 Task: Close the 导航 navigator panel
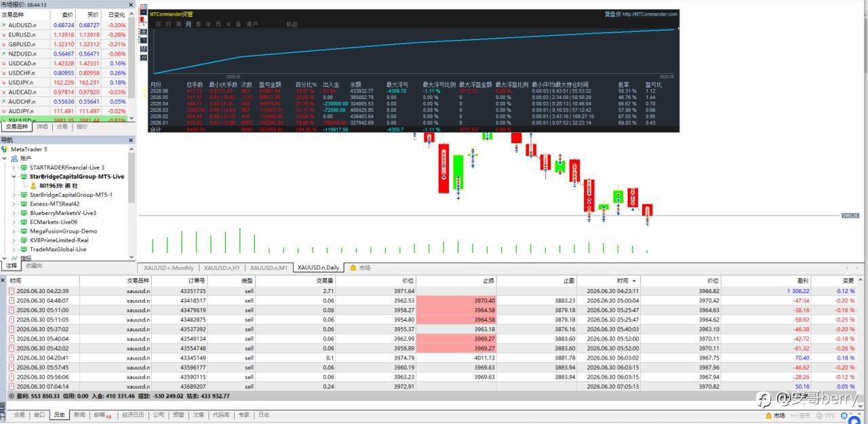(131, 140)
